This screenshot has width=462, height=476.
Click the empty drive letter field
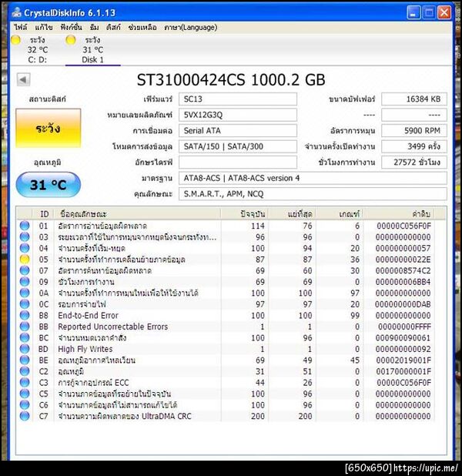click(x=238, y=162)
